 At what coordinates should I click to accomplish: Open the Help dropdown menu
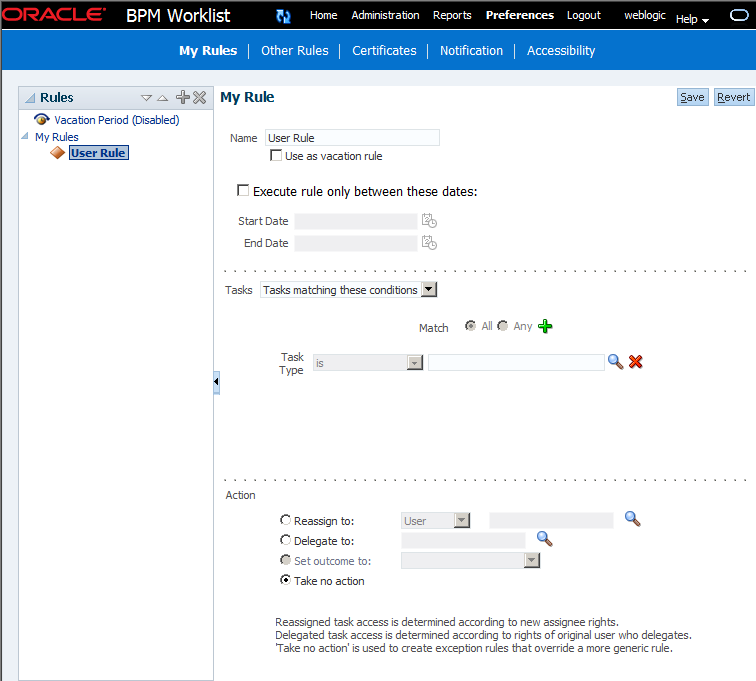(x=692, y=19)
